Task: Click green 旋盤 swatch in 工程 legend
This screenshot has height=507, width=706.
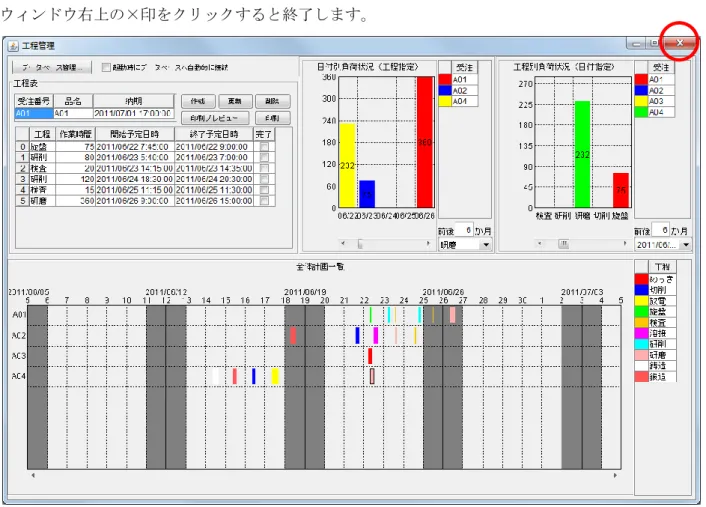Action: 642,312
